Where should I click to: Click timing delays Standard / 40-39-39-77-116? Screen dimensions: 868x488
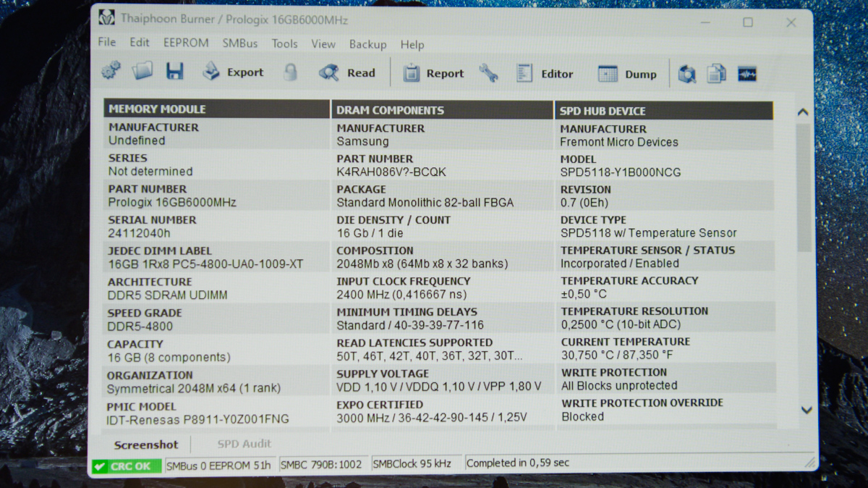[410, 325]
